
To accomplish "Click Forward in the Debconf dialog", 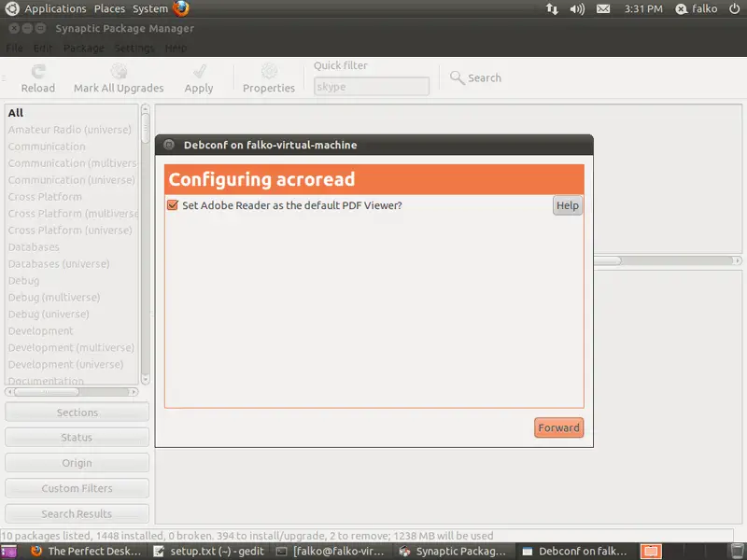I will tap(558, 427).
